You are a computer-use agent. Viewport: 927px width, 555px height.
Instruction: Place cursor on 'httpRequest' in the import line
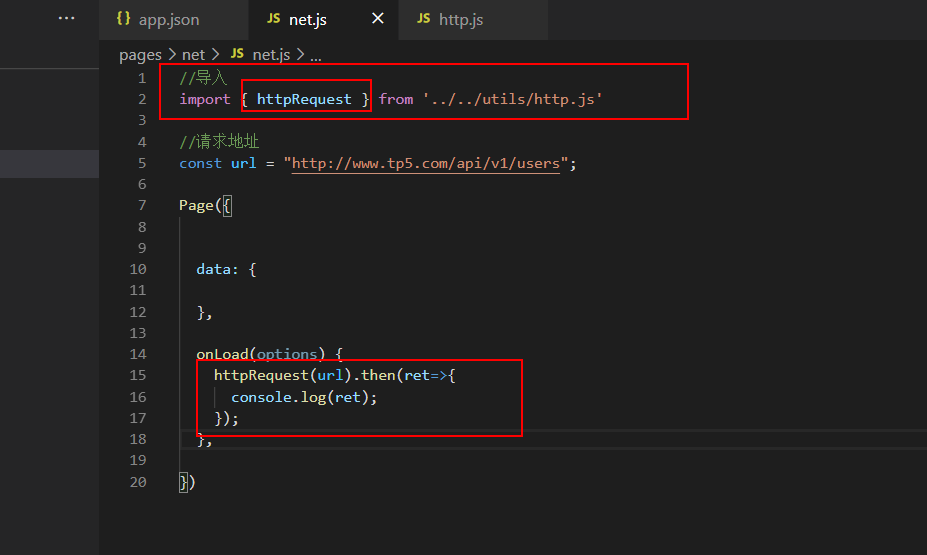[x=304, y=99]
